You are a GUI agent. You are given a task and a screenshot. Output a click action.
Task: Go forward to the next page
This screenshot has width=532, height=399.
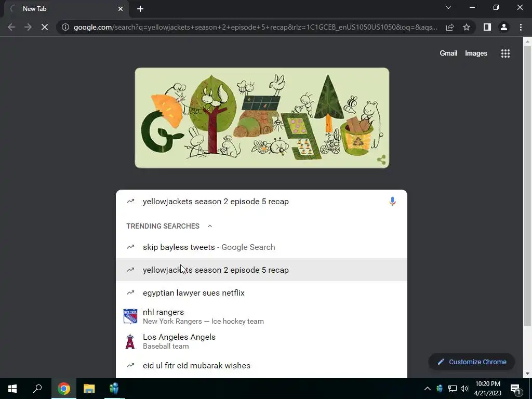(28, 27)
